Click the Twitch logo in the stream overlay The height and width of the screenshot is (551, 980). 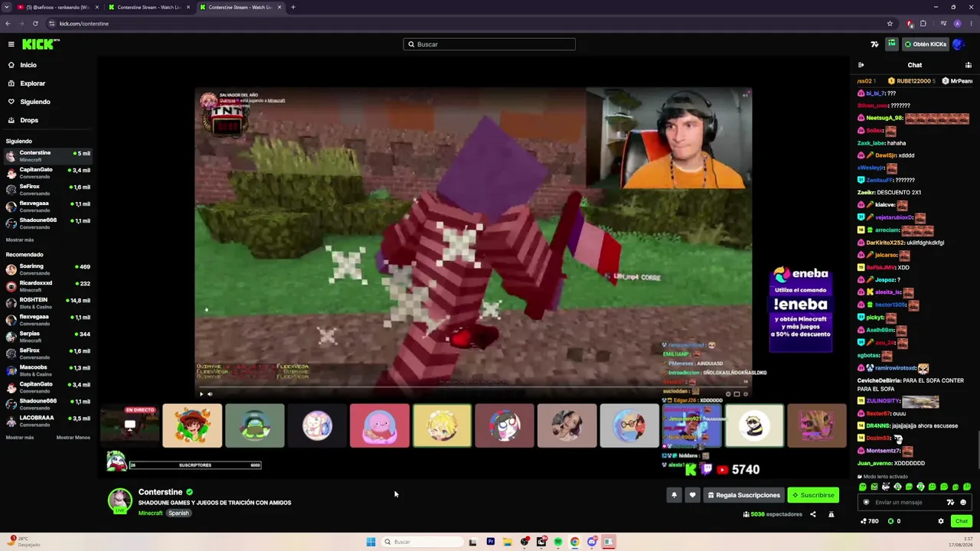click(x=707, y=470)
